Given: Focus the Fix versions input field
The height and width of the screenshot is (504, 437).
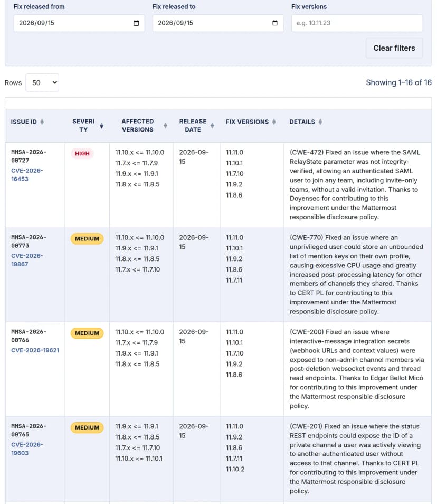Looking at the screenshot, I should [x=357, y=23].
